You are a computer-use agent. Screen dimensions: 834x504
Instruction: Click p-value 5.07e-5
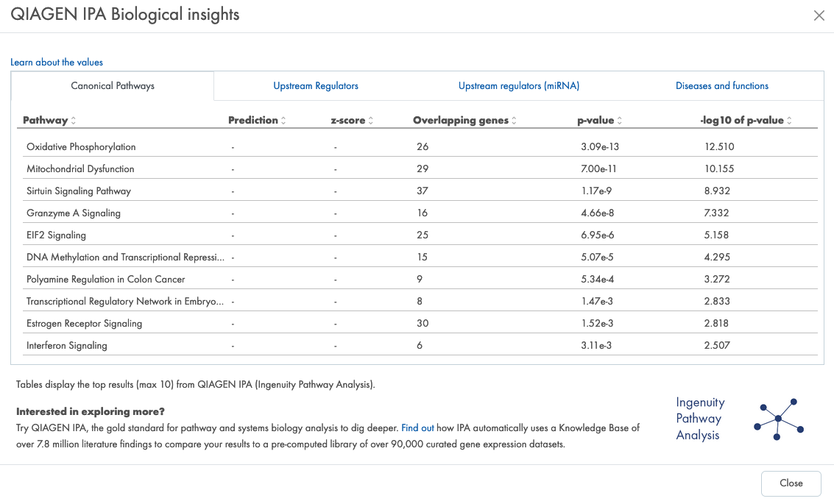[x=597, y=258]
